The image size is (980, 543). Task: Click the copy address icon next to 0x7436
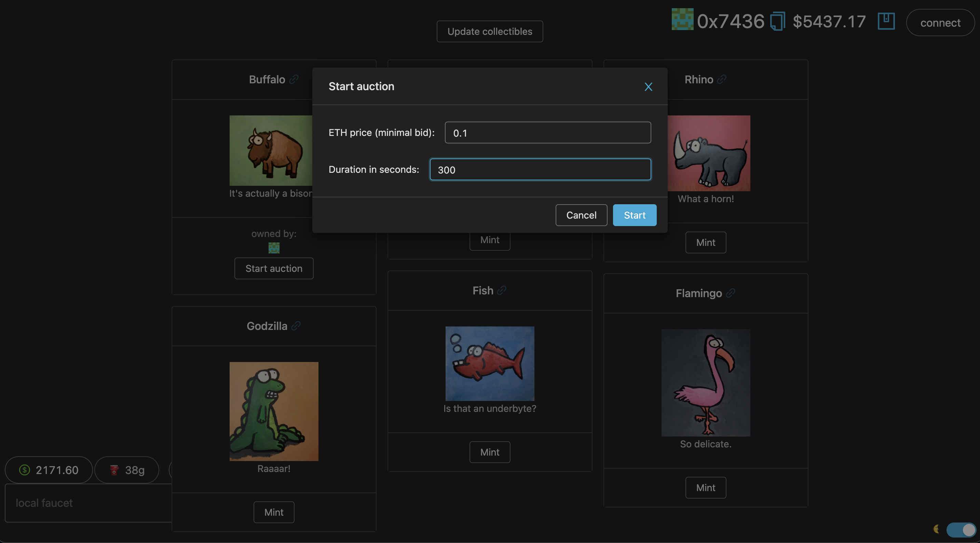click(x=777, y=21)
